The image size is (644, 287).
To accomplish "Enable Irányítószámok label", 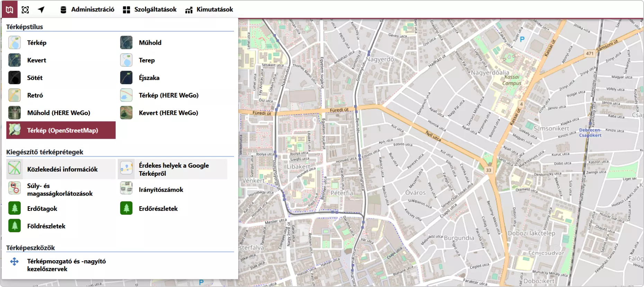I will 161,190.
